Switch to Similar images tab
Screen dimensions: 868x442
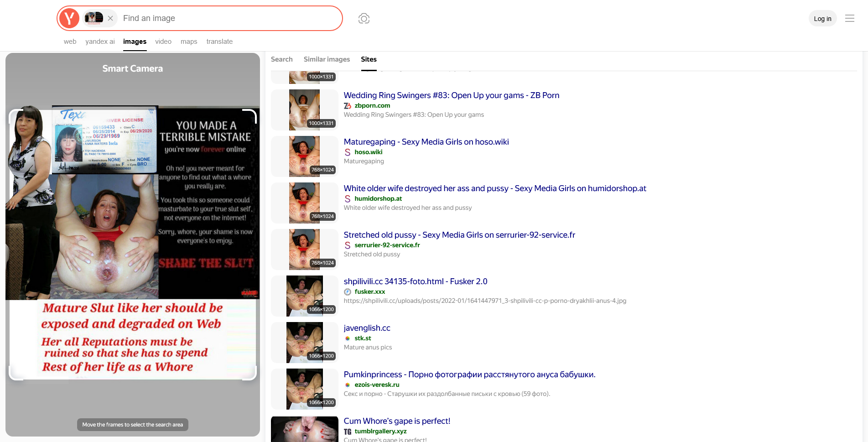point(327,59)
